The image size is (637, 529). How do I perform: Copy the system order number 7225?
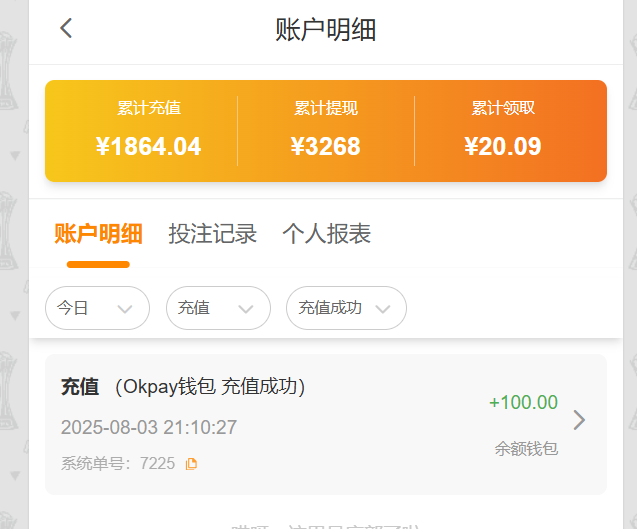pyautogui.click(x=192, y=463)
